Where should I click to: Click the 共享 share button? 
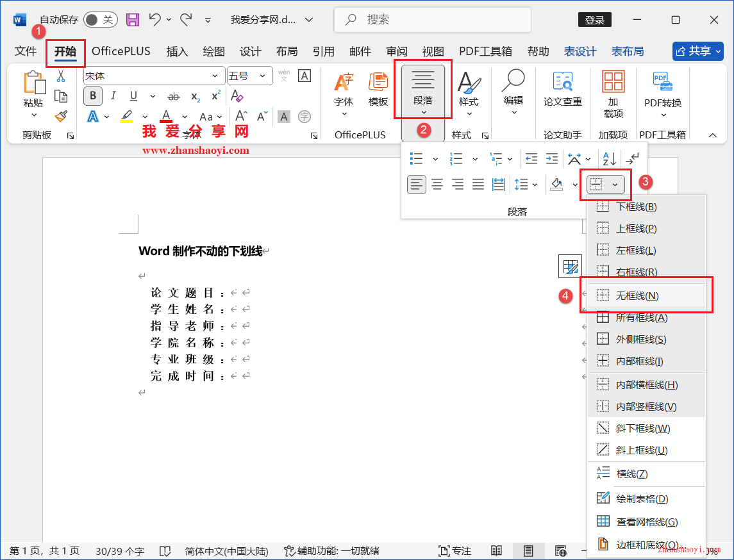[698, 51]
